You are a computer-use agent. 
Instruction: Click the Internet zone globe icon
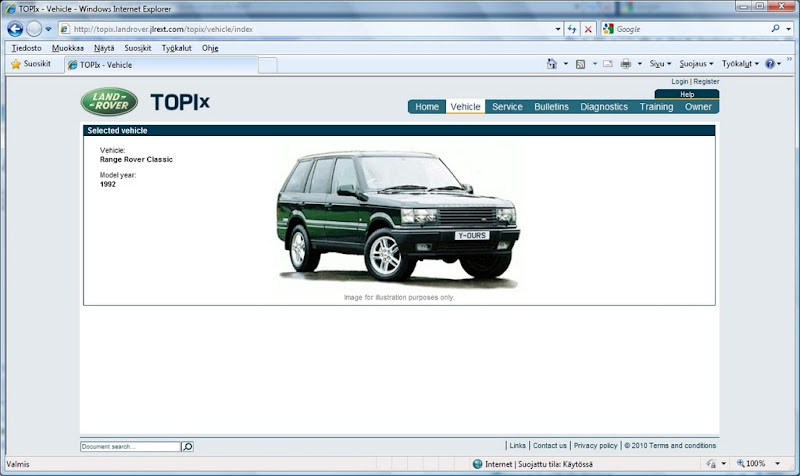click(x=478, y=464)
